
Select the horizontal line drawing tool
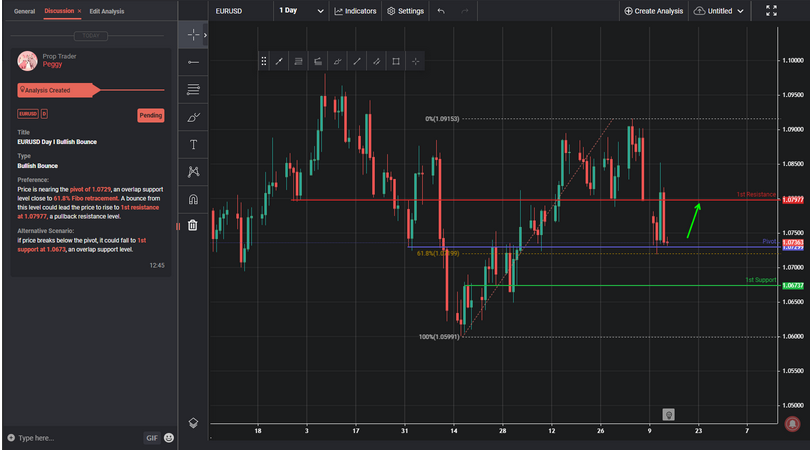click(193, 62)
